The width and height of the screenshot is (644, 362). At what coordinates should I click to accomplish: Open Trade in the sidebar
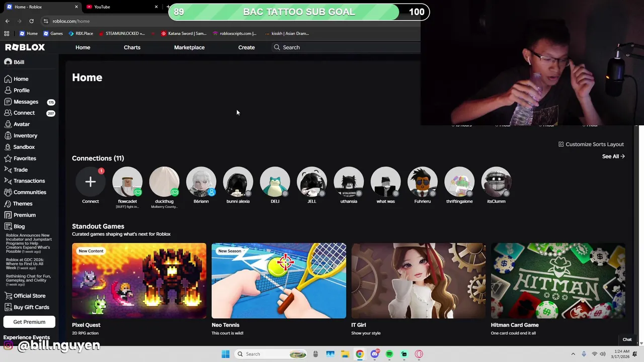click(16, 170)
